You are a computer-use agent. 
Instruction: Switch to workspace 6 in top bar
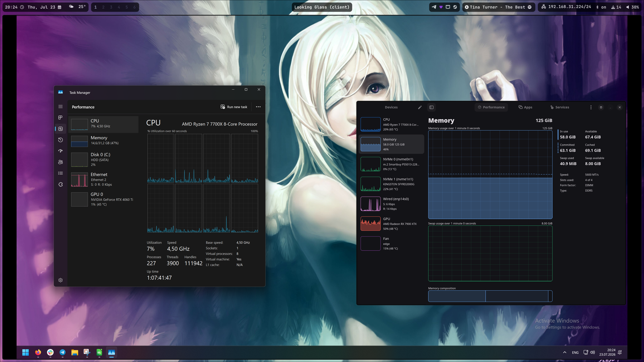click(x=135, y=7)
